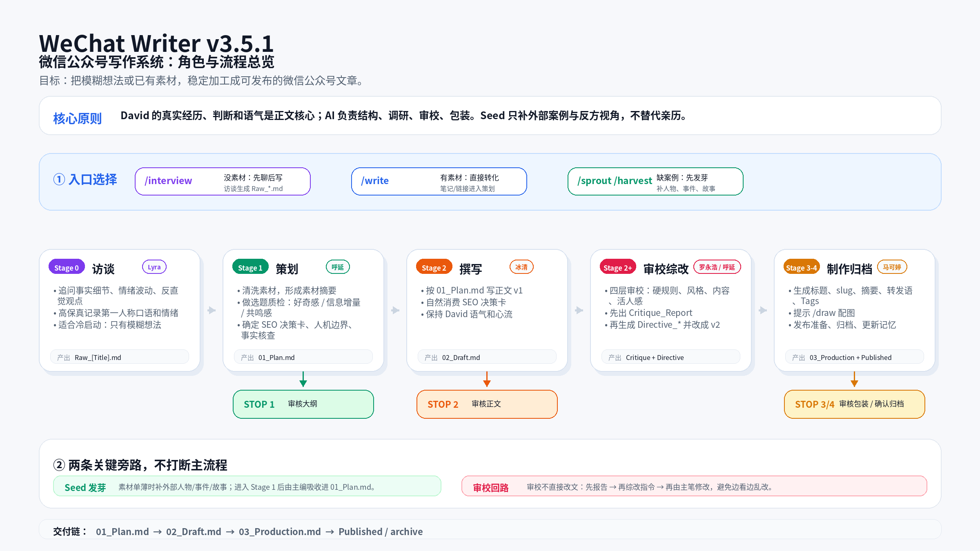The width and height of the screenshot is (980, 551).
Task: Click the 访谈 stage heading
Action: pyautogui.click(x=103, y=269)
